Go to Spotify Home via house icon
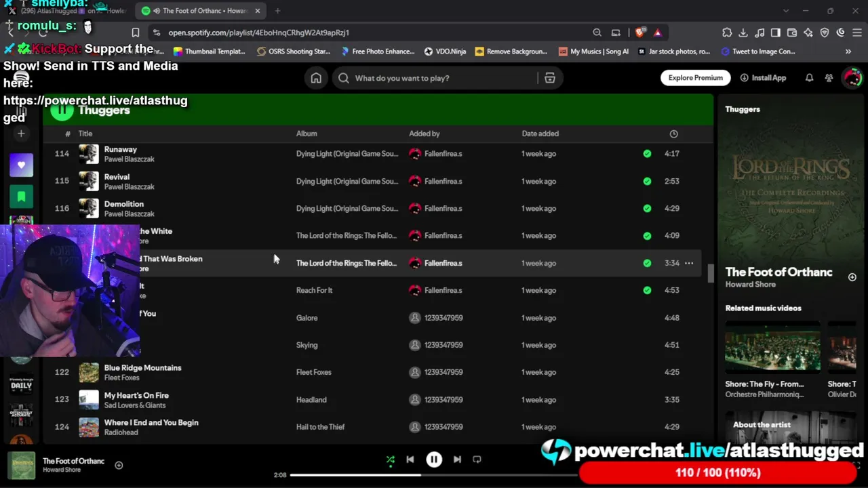Image resolution: width=868 pixels, height=488 pixels. click(x=316, y=78)
